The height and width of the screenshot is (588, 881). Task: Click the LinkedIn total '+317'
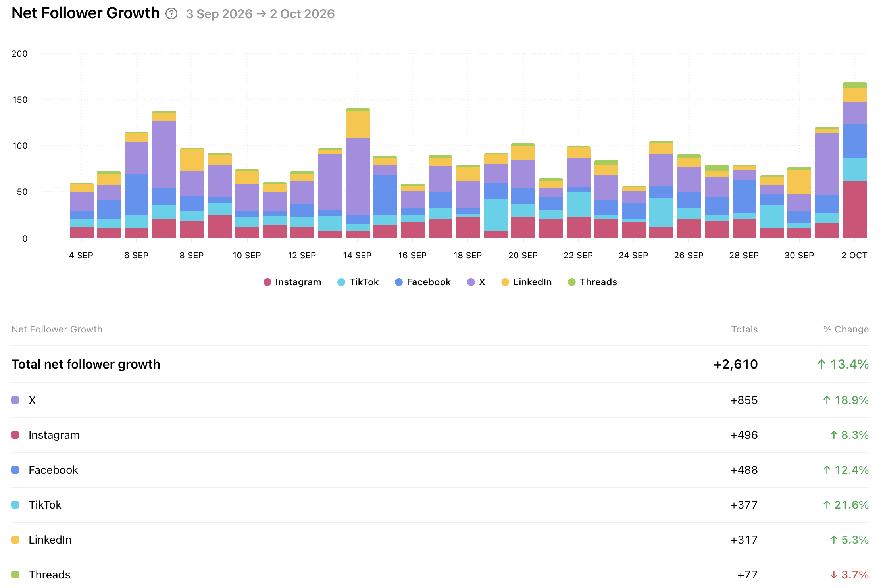point(744,540)
